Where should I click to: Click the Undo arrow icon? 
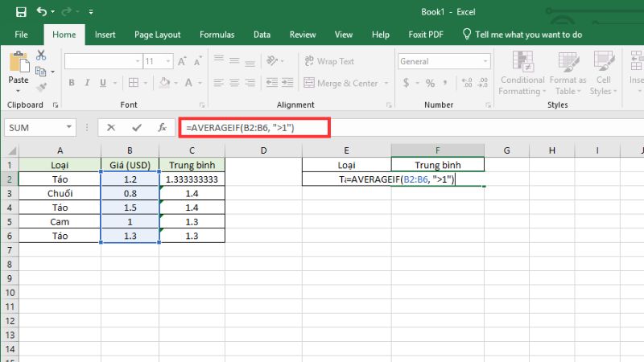click(42, 13)
